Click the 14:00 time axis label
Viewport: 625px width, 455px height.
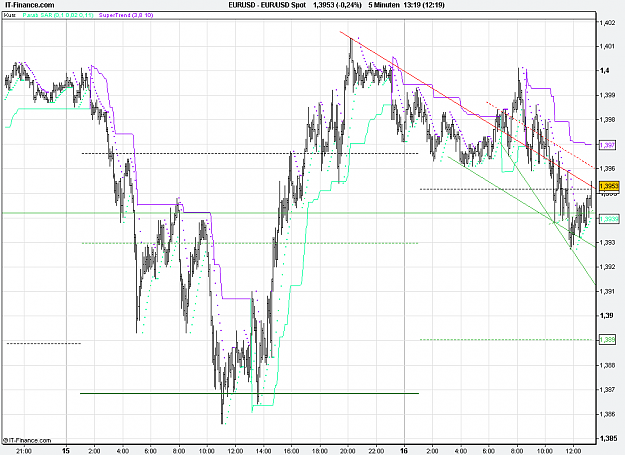[263, 451]
